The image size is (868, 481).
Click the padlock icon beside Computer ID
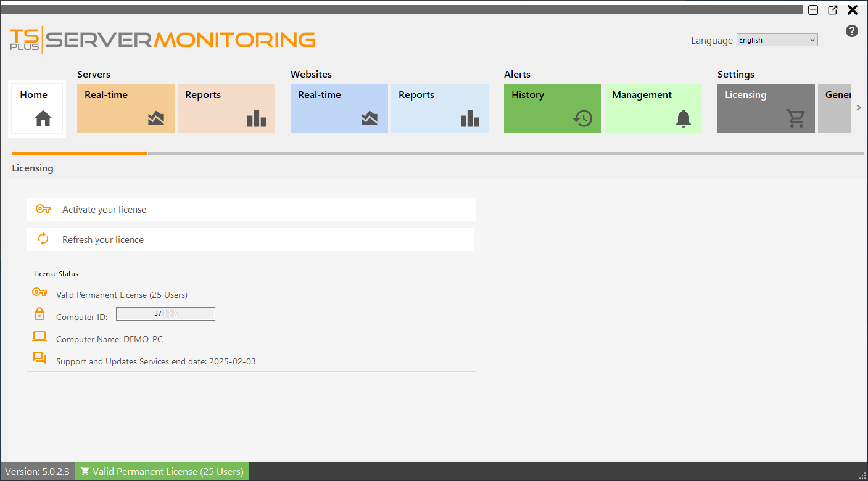[39, 313]
